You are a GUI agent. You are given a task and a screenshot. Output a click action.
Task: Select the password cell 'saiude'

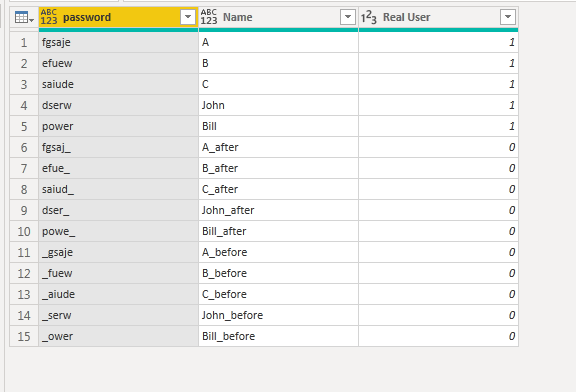118,84
